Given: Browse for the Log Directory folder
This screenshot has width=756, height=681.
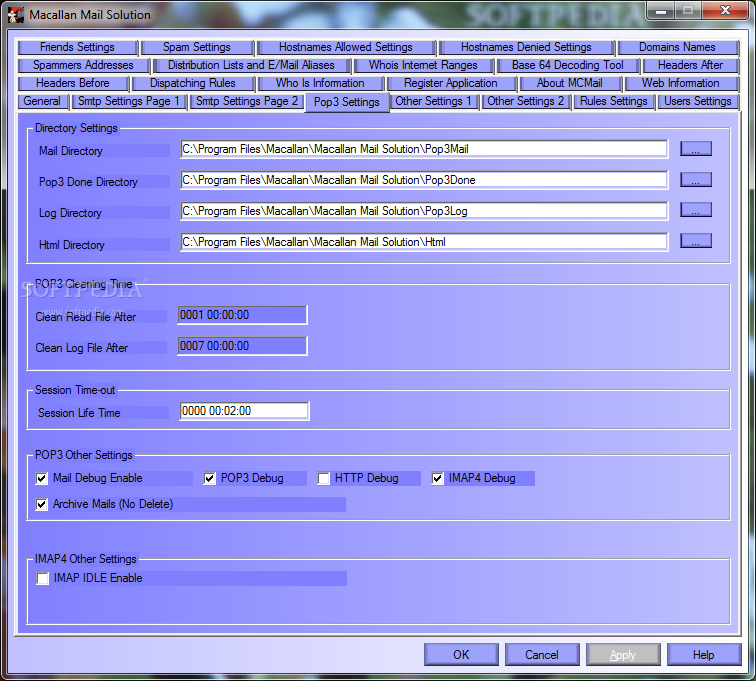Looking at the screenshot, I should 696,210.
